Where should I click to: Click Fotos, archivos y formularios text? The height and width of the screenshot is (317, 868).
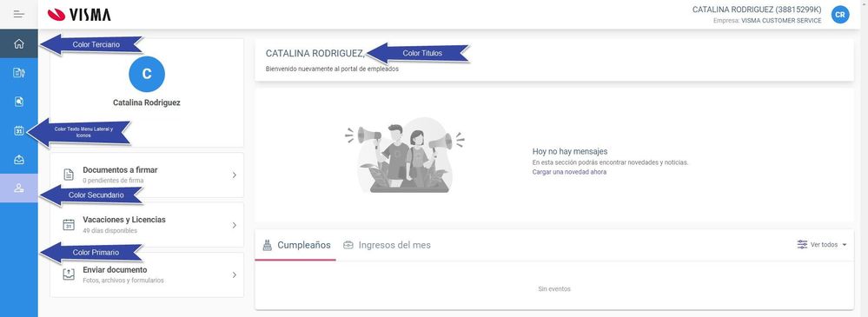(123, 281)
